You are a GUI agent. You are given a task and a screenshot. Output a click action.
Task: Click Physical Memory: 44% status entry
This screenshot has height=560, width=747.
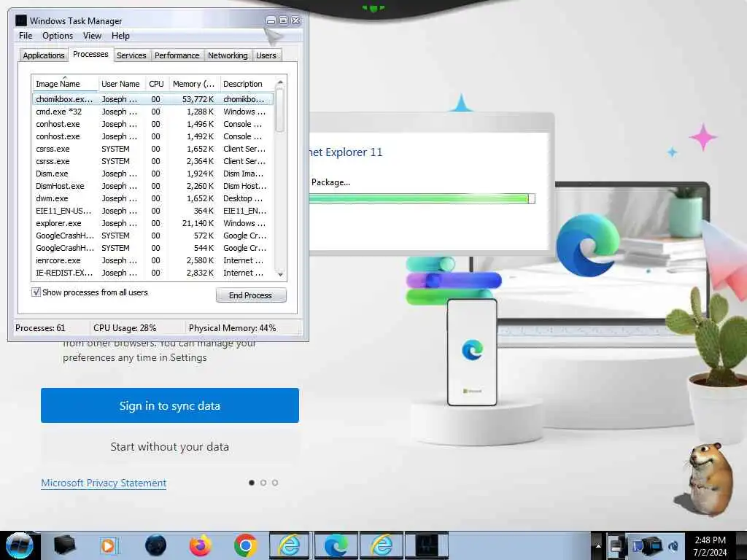point(233,328)
